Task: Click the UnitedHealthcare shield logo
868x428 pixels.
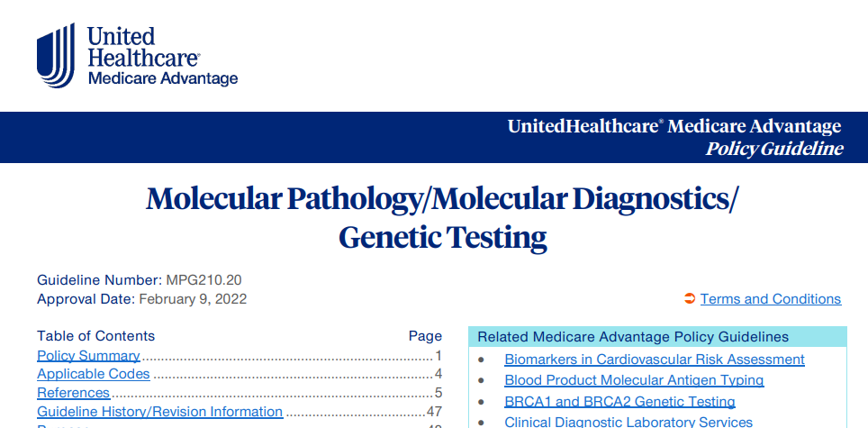Action: (x=55, y=55)
